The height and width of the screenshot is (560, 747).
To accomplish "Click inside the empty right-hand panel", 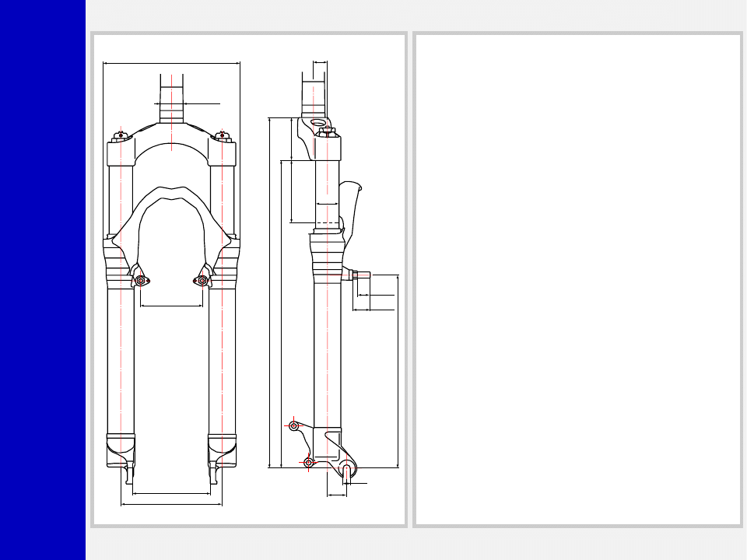I will (x=577, y=280).
